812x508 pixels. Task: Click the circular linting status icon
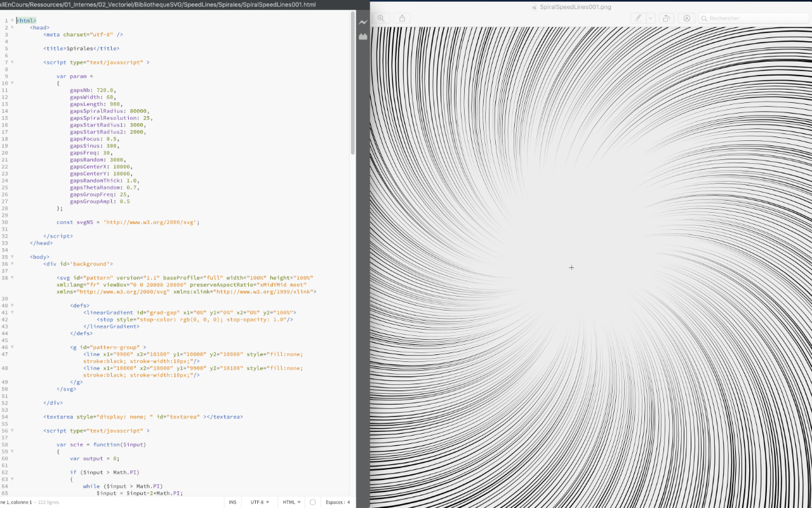[x=312, y=502]
